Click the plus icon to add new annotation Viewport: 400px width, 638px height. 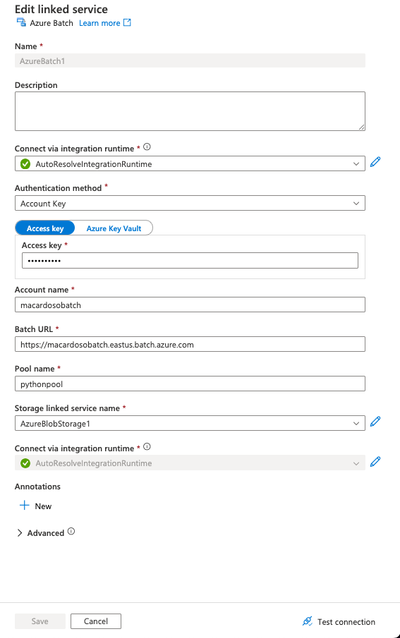(24, 505)
